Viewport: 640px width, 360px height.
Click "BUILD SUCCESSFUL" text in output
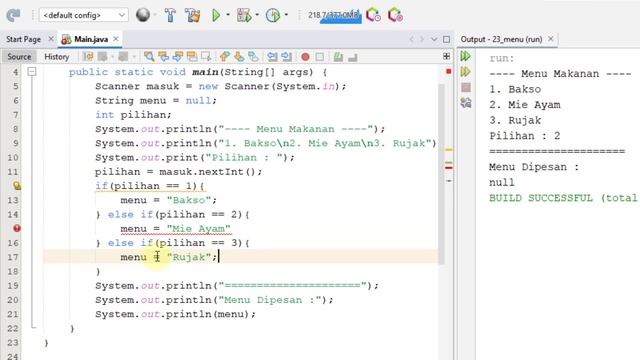(x=541, y=198)
